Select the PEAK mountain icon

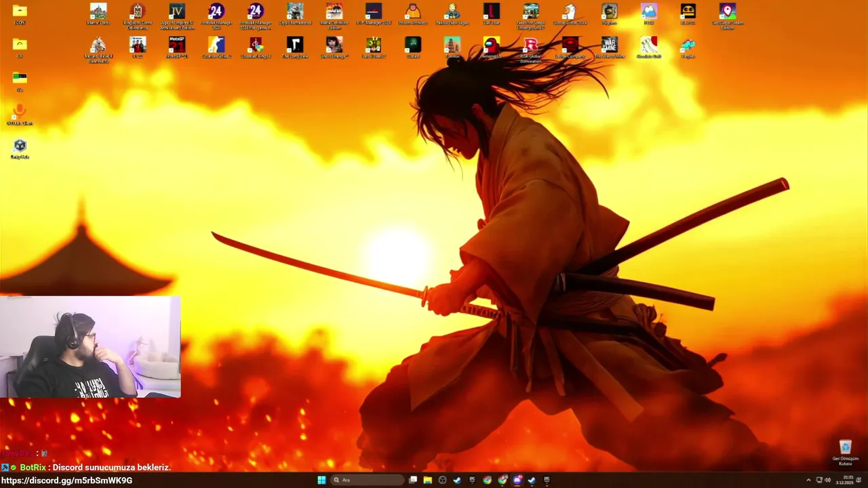649,15
